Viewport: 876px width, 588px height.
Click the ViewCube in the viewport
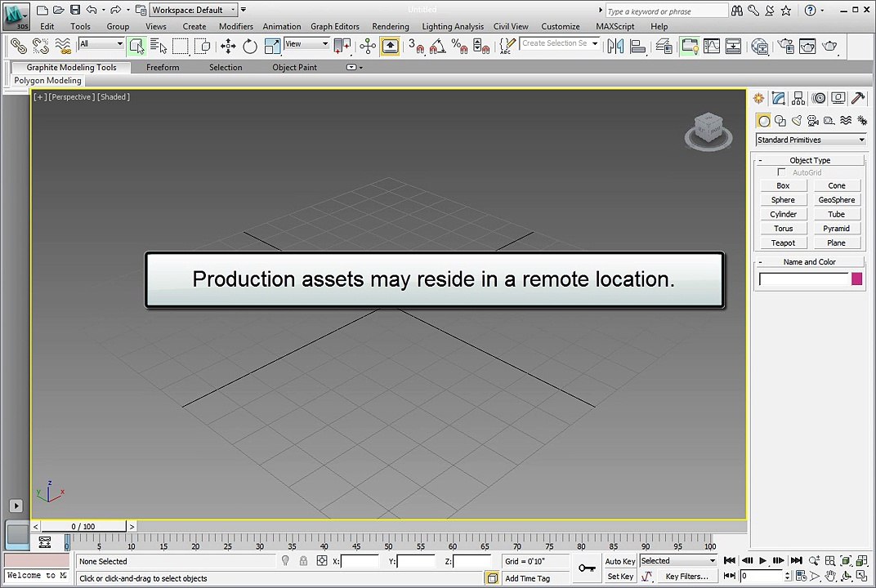(708, 130)
